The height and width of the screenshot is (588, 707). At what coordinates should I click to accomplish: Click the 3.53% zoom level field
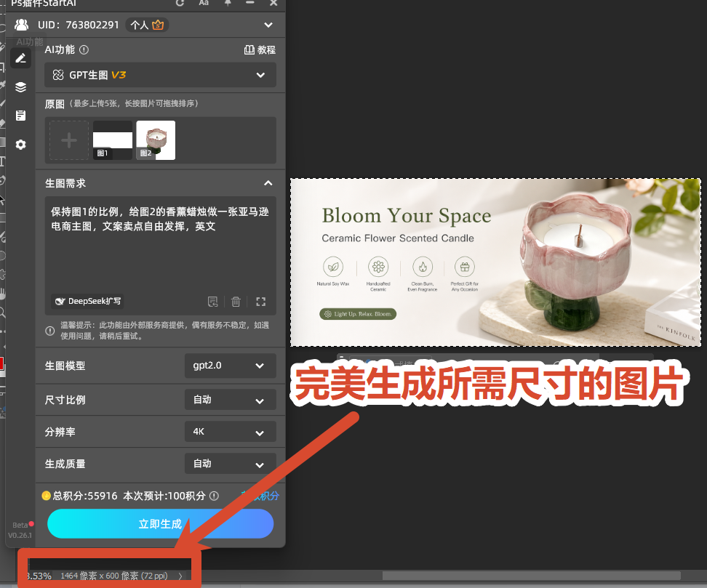(39, 576)
